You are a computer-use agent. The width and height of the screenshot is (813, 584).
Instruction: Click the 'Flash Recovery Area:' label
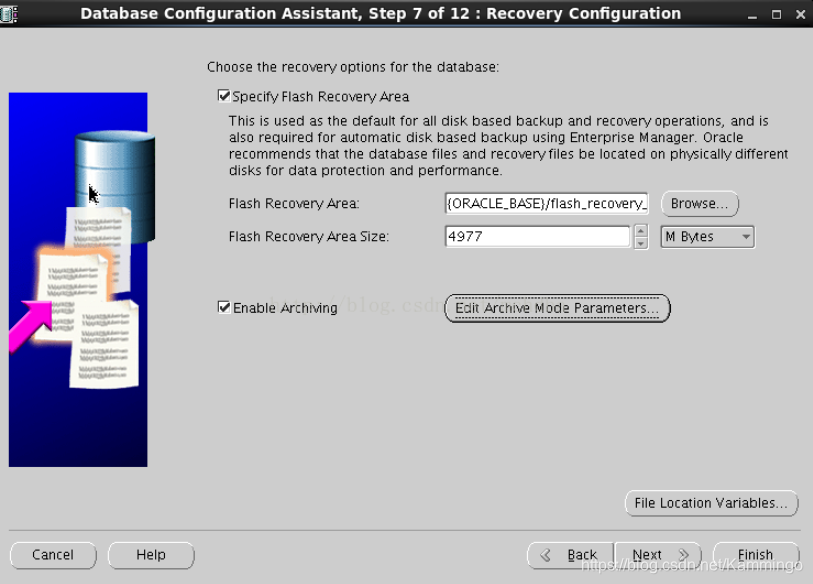coord(294,203)
